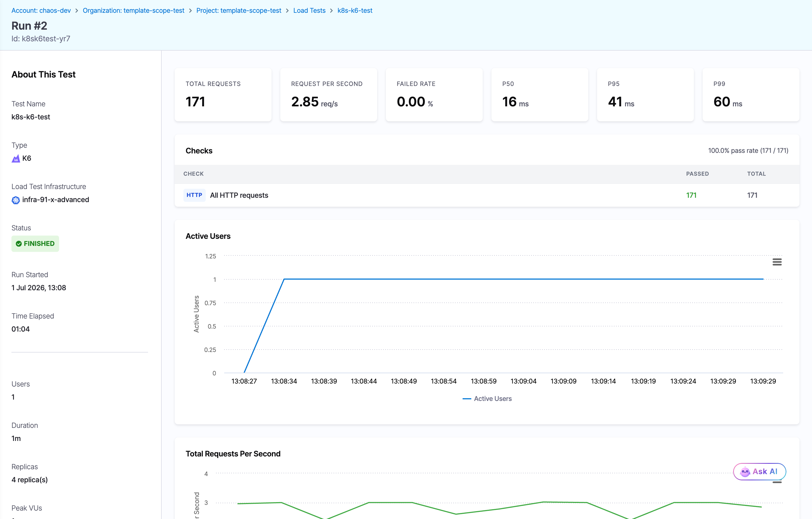Open Organization: template-scope-test breadcrumb
The height and width of the screenshot is (519, 812).
[x=134, y=10]
